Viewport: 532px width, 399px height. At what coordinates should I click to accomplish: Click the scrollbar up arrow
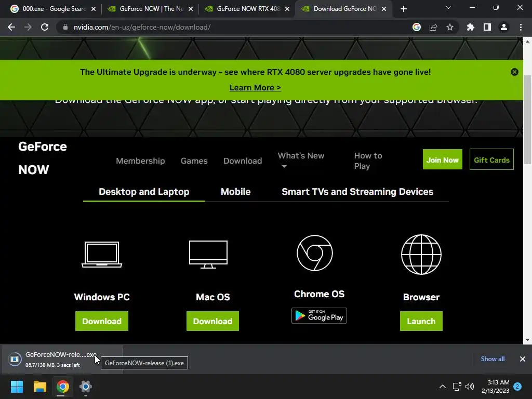pyautogui.click(x=527, y=42)
